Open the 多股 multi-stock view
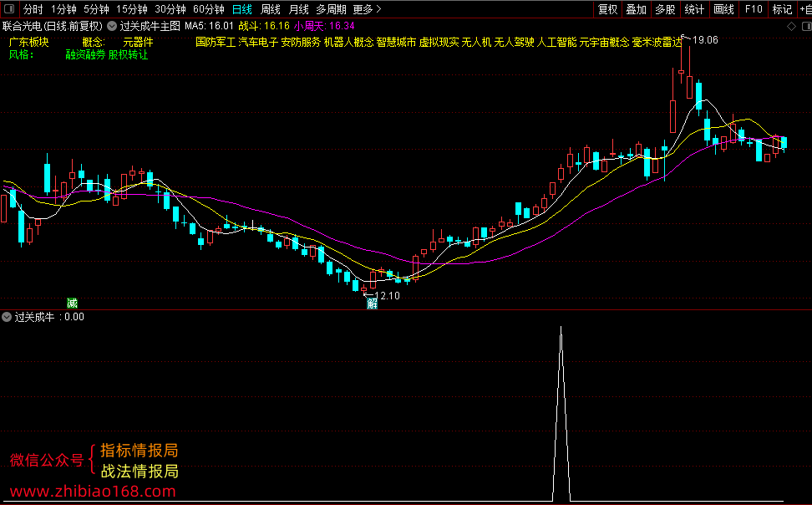Screen dimensions: 812x505 click(666, 9)
